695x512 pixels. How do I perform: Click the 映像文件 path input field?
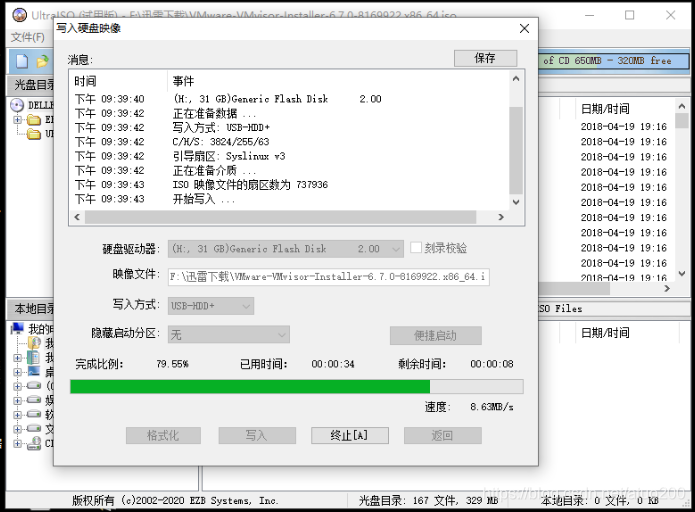(328, 277)
